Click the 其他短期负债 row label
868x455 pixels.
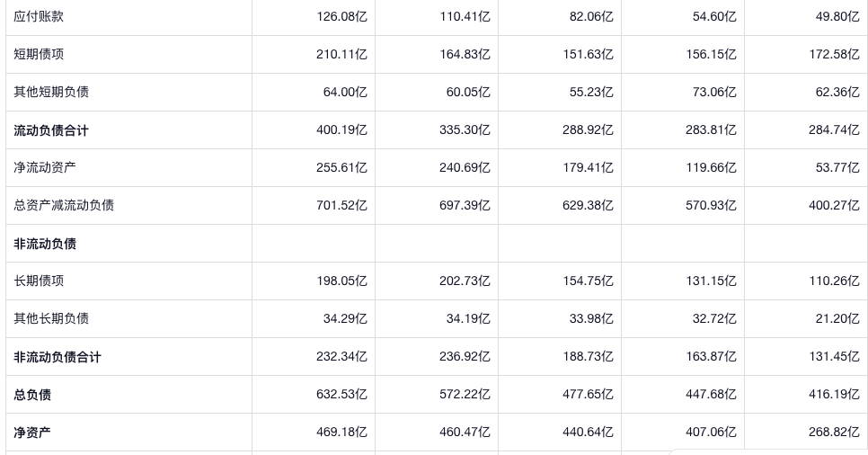pyautogui.click(x=51, y=92)
